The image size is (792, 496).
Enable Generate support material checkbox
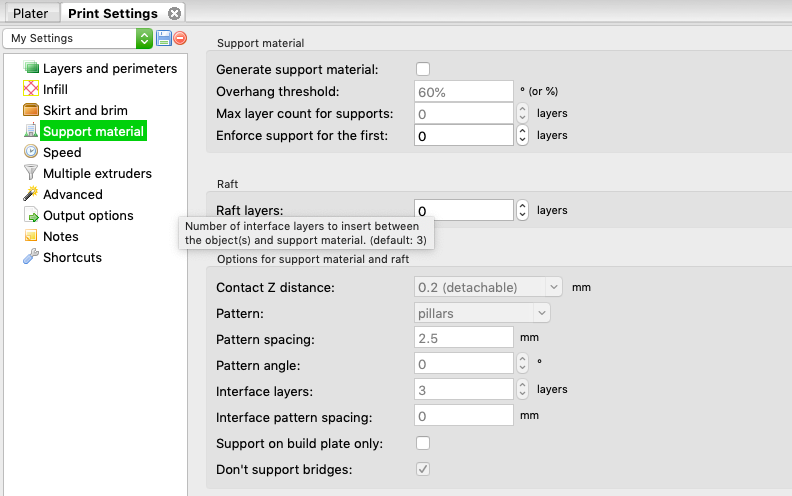(x=423, y=69)
